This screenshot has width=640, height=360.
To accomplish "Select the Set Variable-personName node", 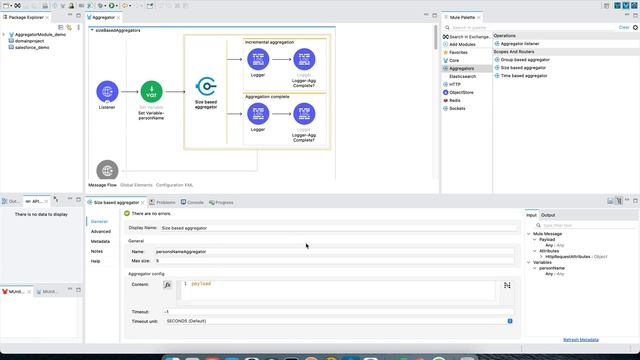I will click(151, 91).
